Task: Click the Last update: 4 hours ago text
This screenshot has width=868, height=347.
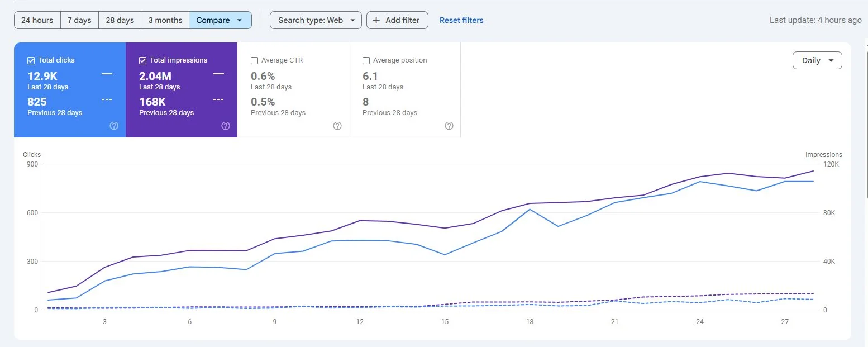Action: pos(815,20)
